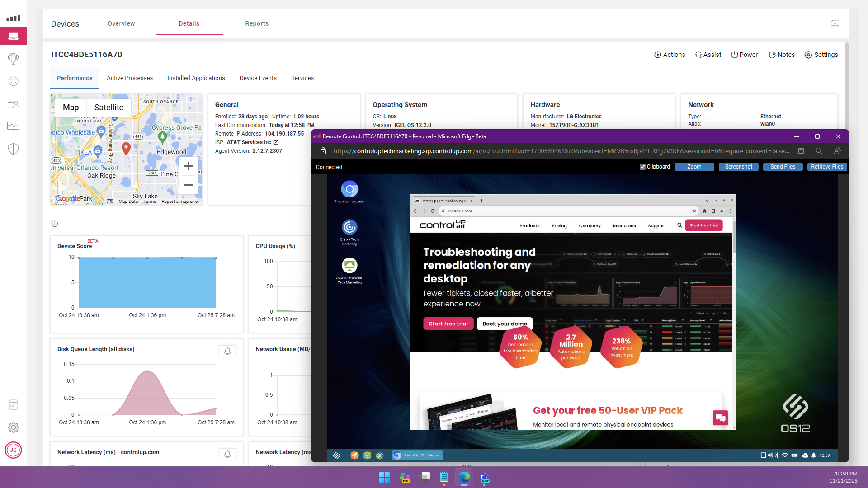The height and width of the screenshot is (488, 868).
Task: Open the VMware Horizon Tech Marketing desktop icon
Action: 349,266
